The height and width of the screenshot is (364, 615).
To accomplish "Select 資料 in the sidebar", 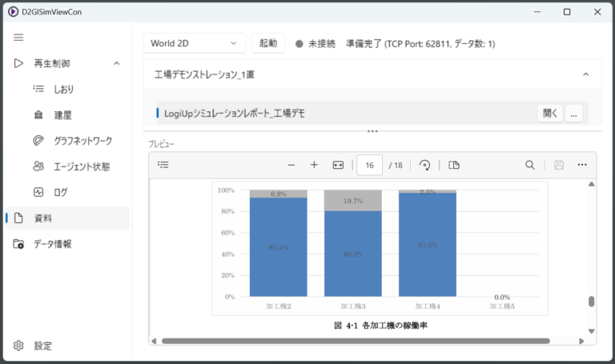I will pos(66,218).
